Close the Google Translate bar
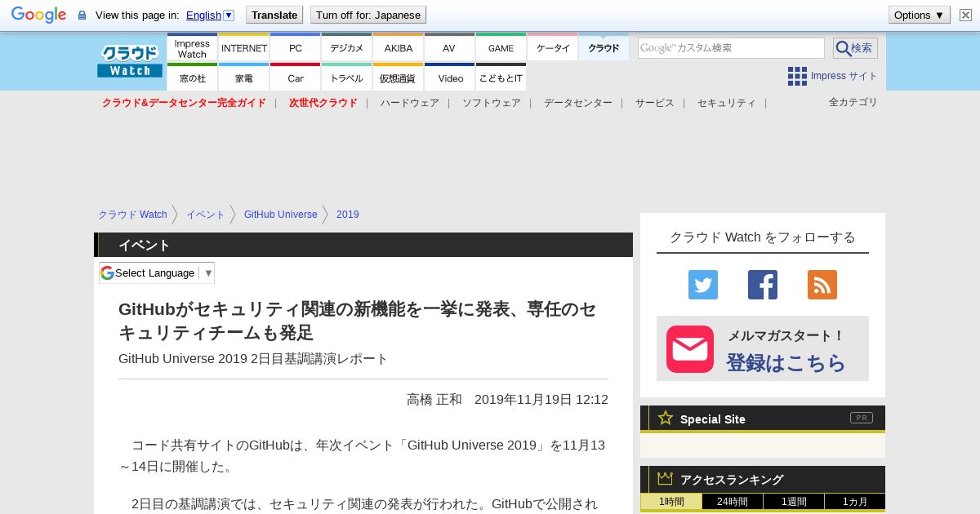The height and width of the screenshot is (514, 980). coord(965,15)
